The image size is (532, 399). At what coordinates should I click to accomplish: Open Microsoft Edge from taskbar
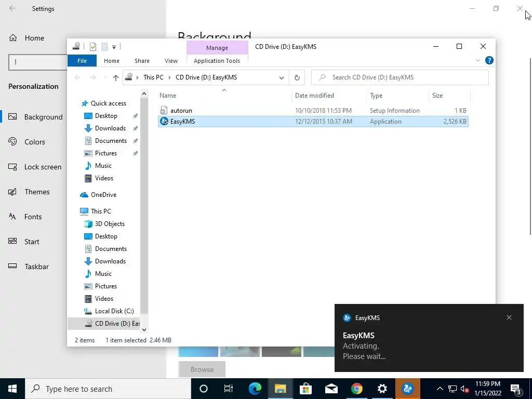tap(255, 389)
